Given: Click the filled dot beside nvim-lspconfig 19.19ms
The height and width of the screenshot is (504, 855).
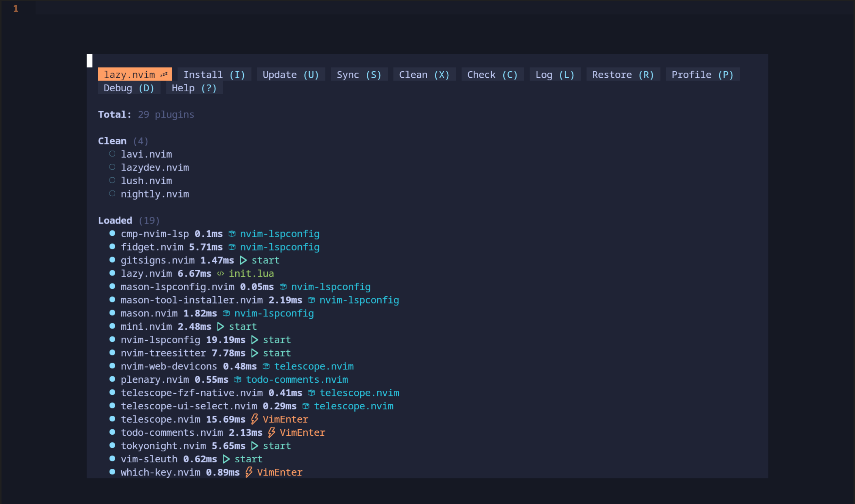Looking at the screenshot, I should click(x=112, y=340).
